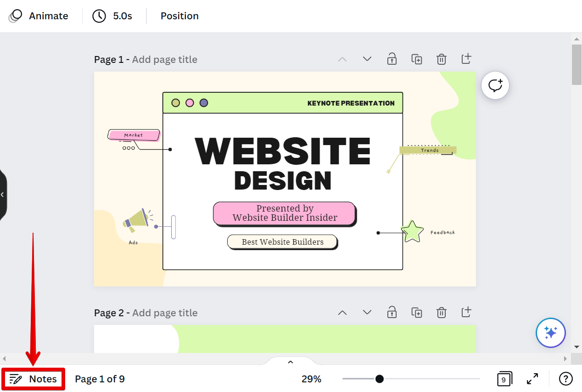Open the comment bubble beside Page 1
Image resolution: width=582 pixels, height=392 pixels.
pyautogui.click(x=495, y=85)
